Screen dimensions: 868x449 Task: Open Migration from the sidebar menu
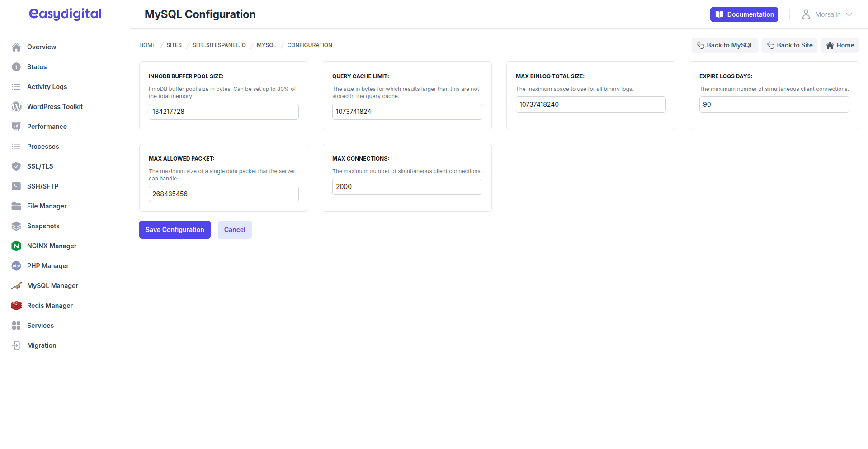[x=42, y=345]
